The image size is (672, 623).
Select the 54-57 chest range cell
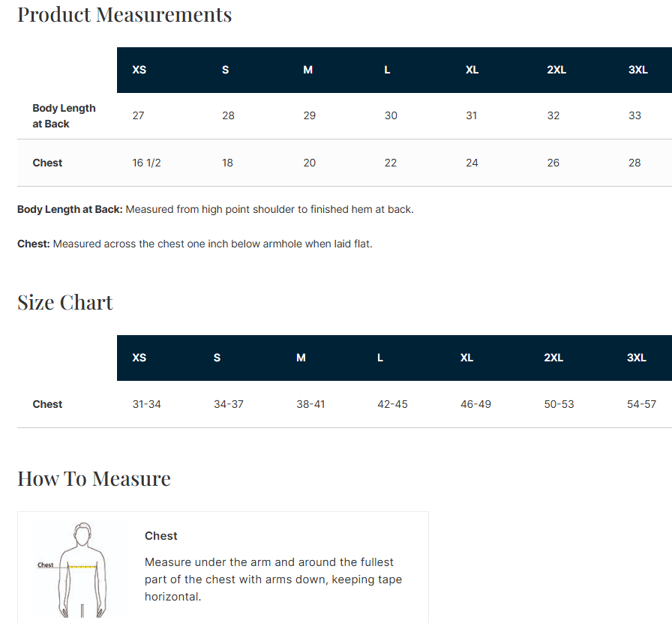(641, 404)
